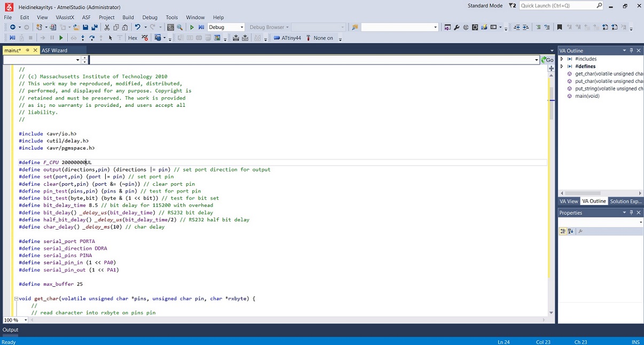The height and width of the screenshot is (345, 644).
Task: Open the editor zoom 100 % dropdown
Action: (x=26, y=320)
